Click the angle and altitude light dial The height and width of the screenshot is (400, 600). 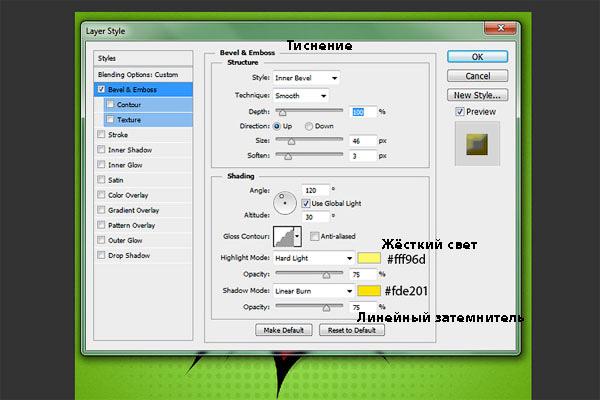[x=285, y=203]
